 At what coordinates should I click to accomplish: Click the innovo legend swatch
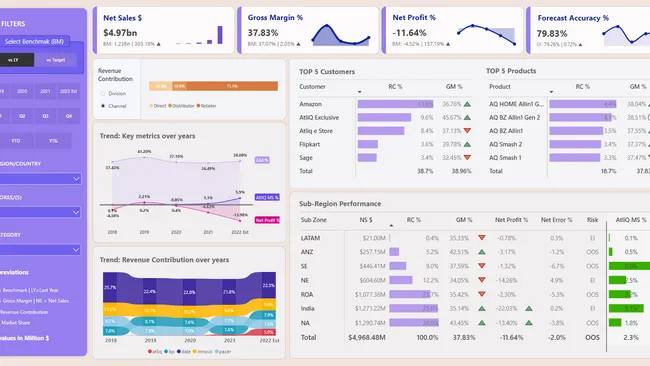tap(194, 351)
